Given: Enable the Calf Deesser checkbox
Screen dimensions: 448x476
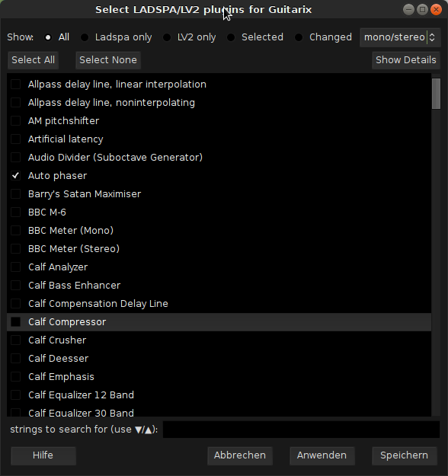Looking at the screenshot, I should tap(15, 358).
